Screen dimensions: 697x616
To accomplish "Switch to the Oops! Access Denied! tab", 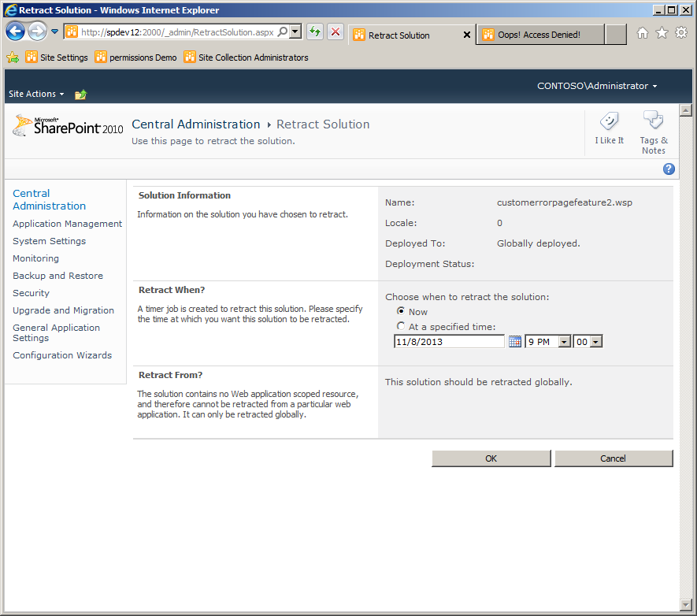I will [540, 35].
